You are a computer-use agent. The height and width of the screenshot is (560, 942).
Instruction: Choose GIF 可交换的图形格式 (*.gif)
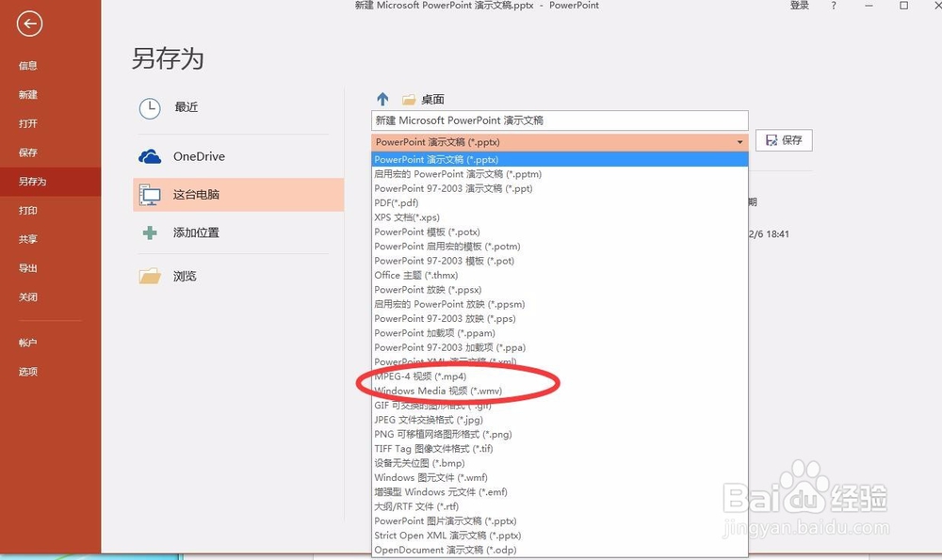pos(560,405)
